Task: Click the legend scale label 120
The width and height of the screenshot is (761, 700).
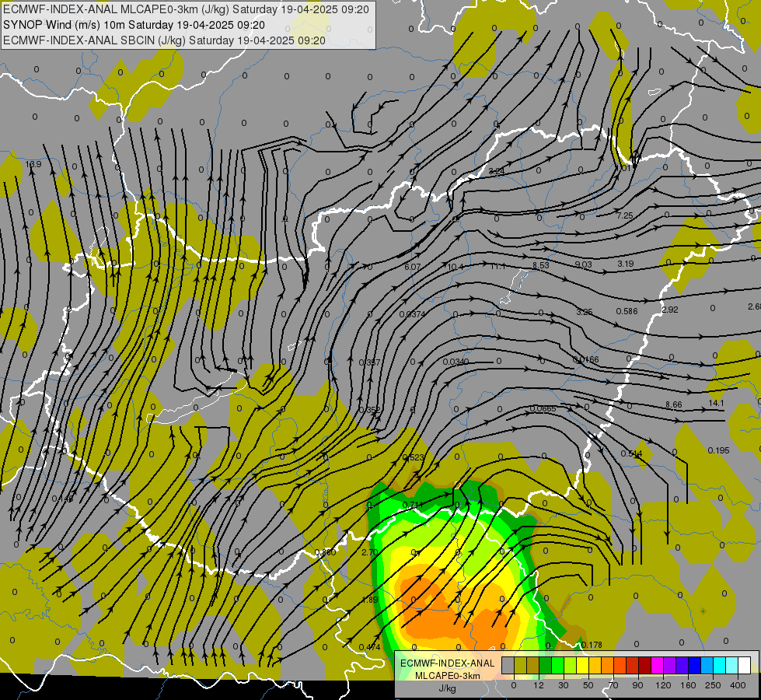Action: (x=663, y=685)
